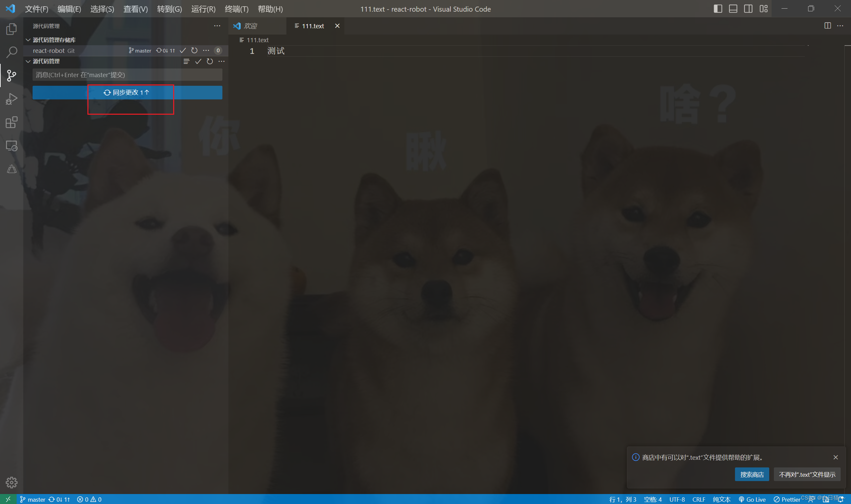Click refresh icon in source control header
Screen dimensions: 851x504
pyautogui.click(x=209, y=62)
